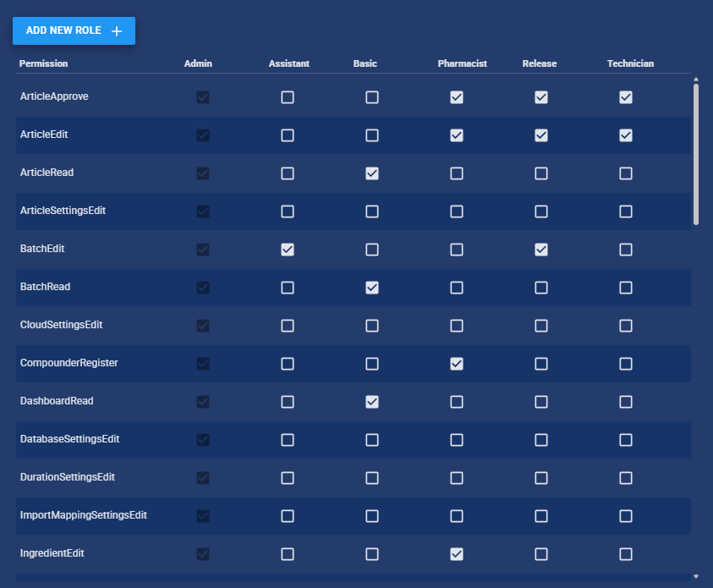This screenshot has width=713, height=588.
Task: Check DatabaseSettingsEdit for the Release role
Action: (x=541, y=440)
